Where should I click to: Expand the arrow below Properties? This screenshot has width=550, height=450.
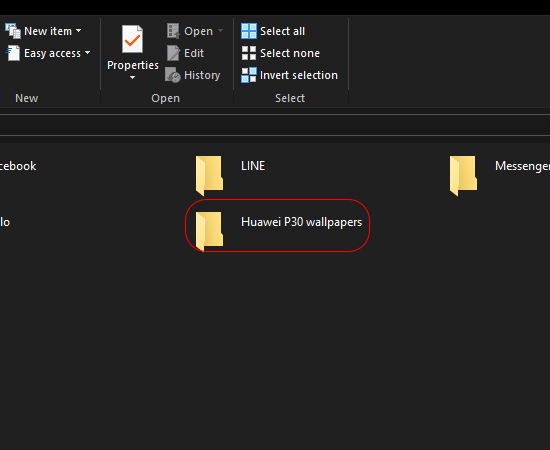(132, 78)
